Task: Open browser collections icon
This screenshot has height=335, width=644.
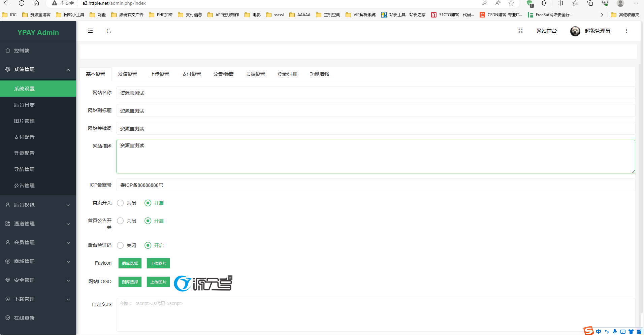Action: tap(590, 3)
